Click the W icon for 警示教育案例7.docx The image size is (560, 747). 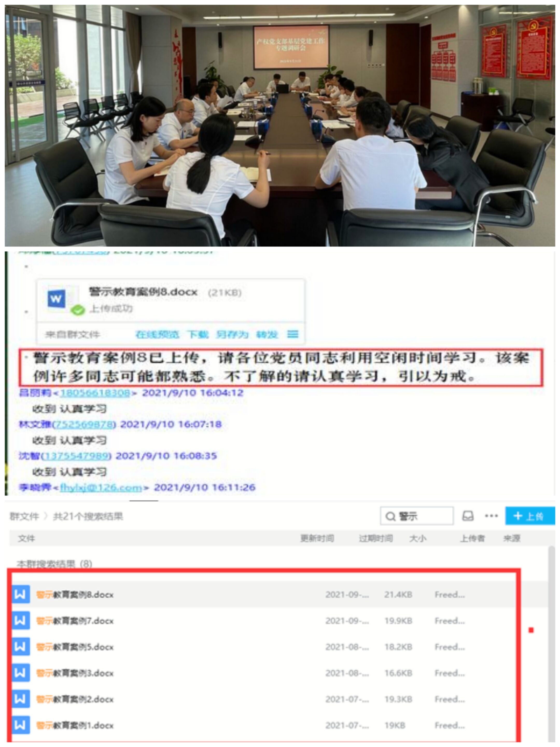(x=21, y=621)
